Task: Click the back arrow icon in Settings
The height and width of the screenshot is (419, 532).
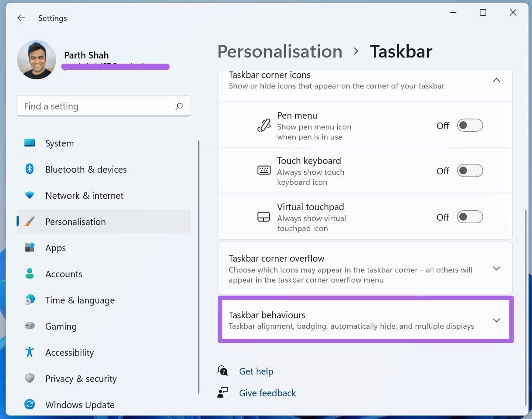Action: 21,18
